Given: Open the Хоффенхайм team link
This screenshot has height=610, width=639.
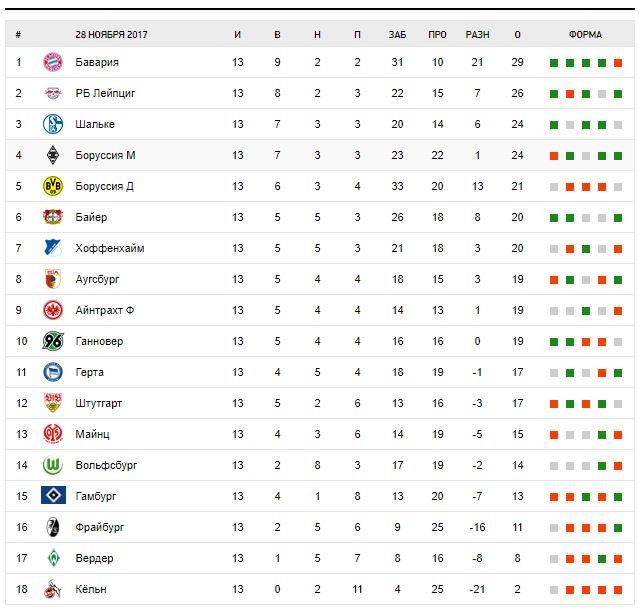Looking at the screenshot, I should 110,248.
